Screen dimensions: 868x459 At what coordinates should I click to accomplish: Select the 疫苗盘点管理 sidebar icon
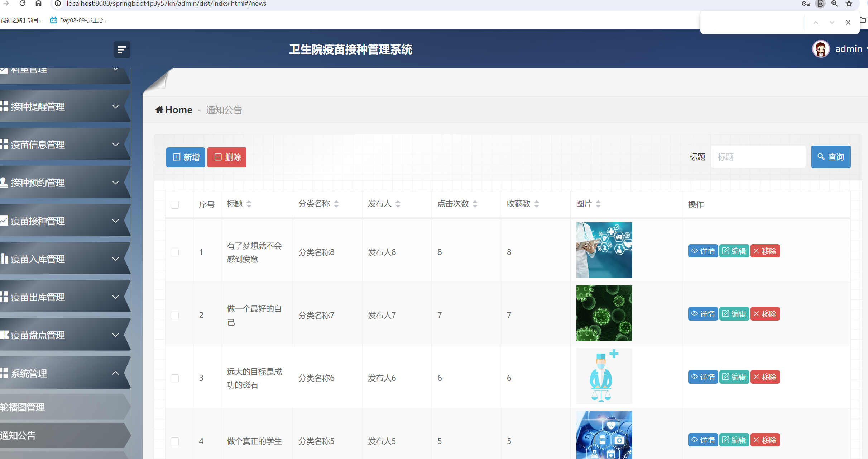(4, 335)
